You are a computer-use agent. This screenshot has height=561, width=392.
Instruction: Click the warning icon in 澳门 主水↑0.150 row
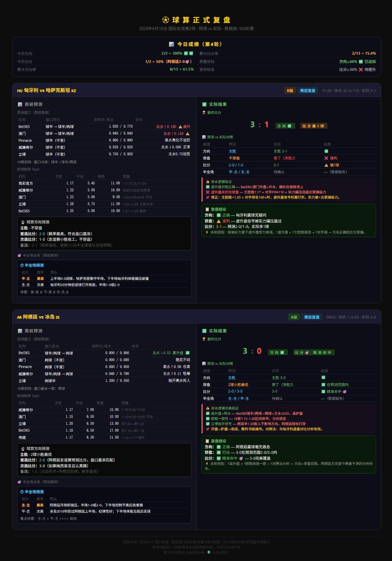[188, 134]
